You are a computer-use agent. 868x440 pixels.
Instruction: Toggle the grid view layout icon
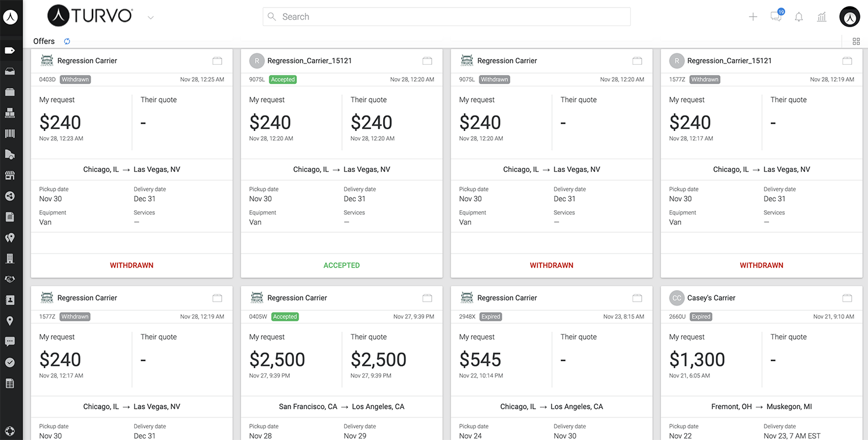(x=856, y=41)
